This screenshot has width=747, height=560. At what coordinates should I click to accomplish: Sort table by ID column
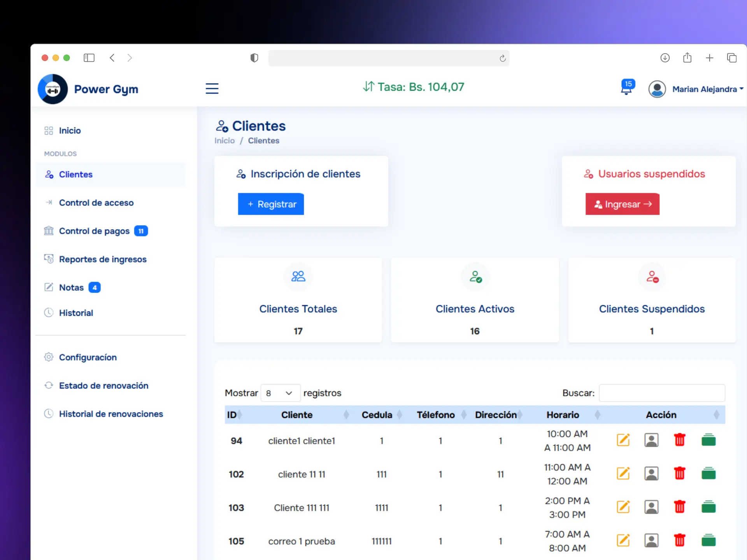[x=234, y=415]
